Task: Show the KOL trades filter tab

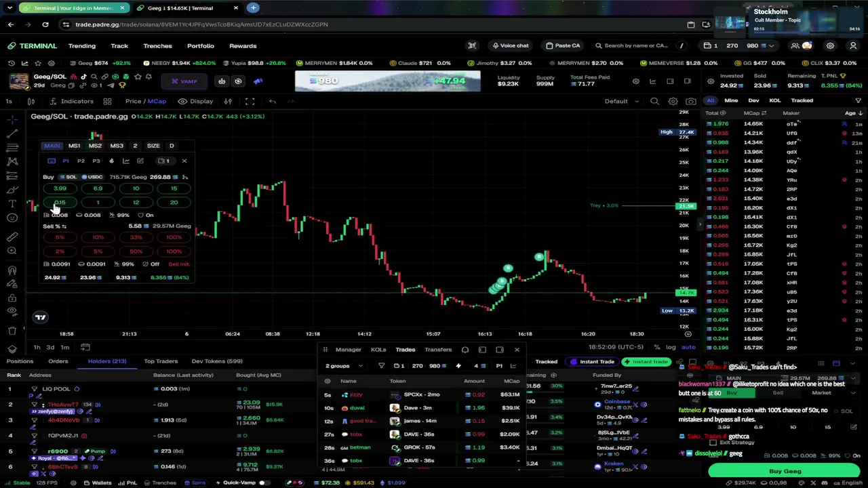Action: click(x=774, y=100)
